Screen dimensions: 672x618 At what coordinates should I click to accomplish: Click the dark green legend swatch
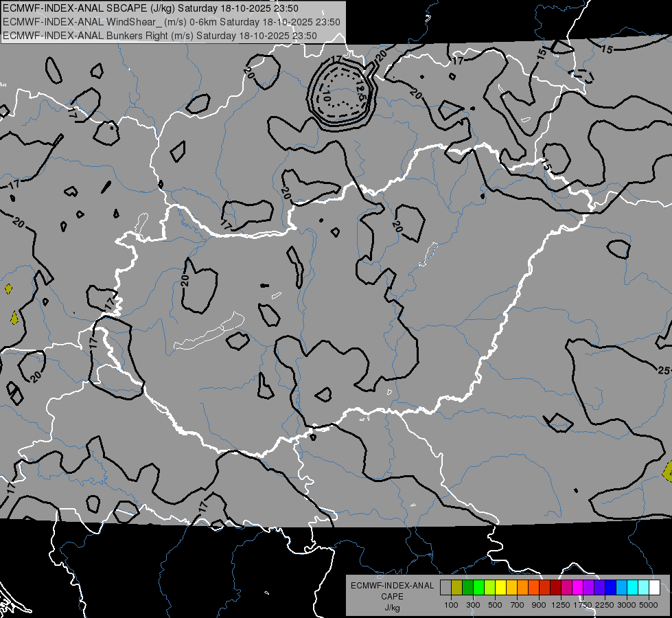click(467, 588)
